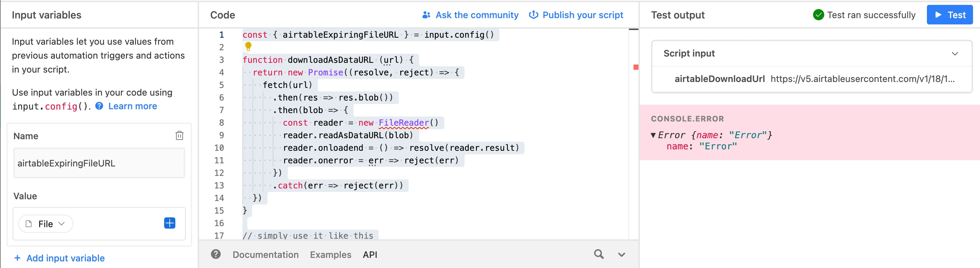Click the blue plus icon in Value field
The image size is (980, 268).
point(170,223)
